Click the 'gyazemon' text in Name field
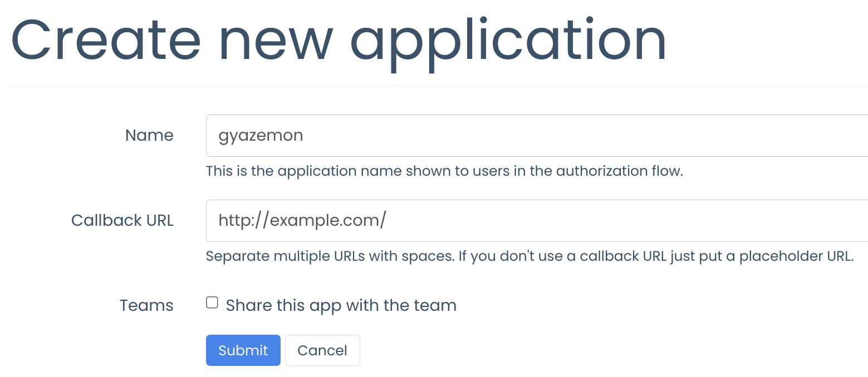 261,136
